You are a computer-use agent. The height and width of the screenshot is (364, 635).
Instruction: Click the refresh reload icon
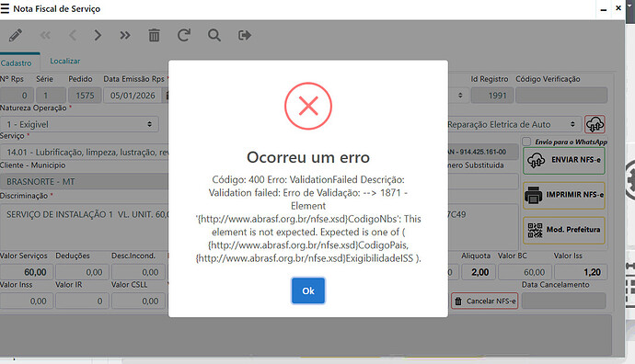tap(183, 35)
